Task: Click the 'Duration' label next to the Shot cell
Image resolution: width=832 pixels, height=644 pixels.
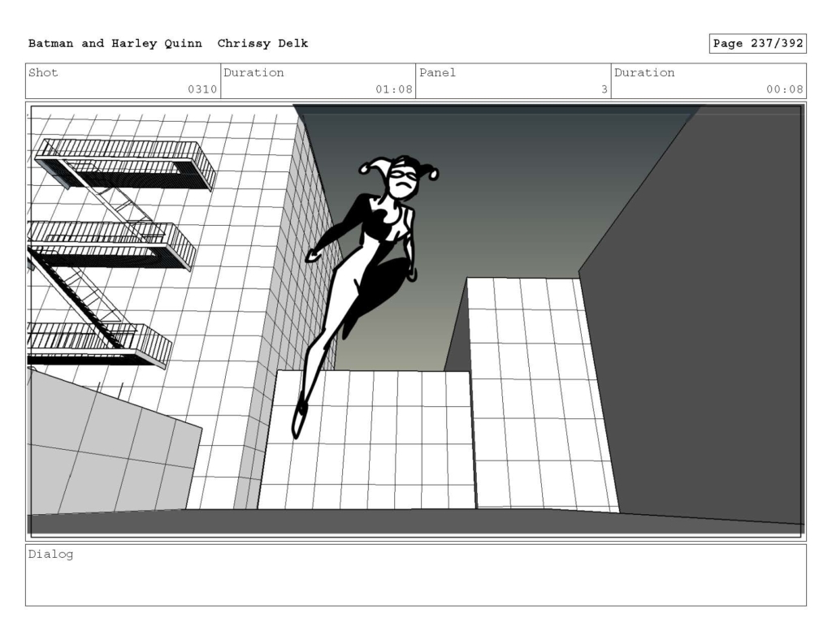Action: (x=253, y=72)
